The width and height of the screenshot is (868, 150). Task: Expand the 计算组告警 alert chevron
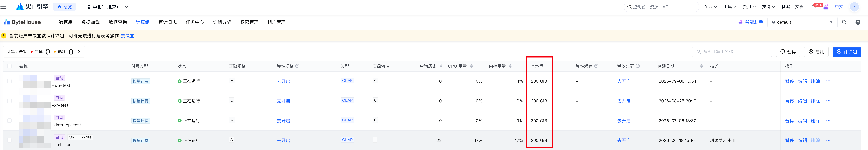click(x=79, y=52)
